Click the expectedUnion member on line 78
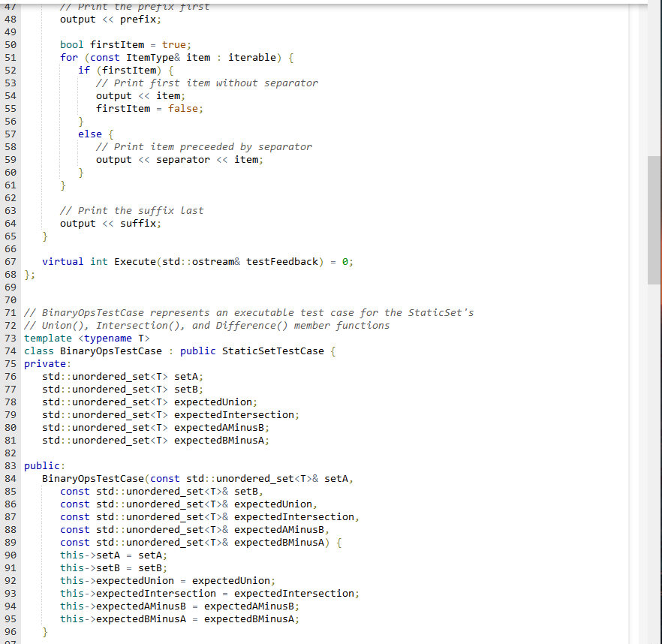 click(214, 402)
